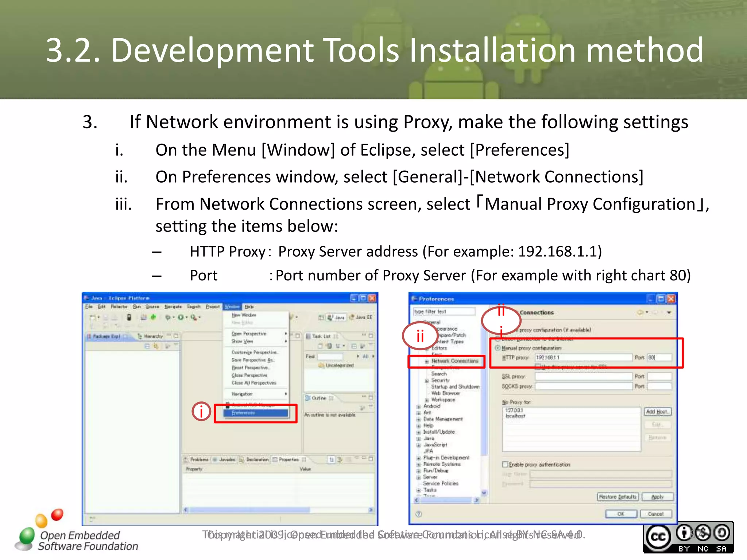Click the type filter text field
Image resolution: width=747 pixels, height=560 pixels.
point(444,312)
